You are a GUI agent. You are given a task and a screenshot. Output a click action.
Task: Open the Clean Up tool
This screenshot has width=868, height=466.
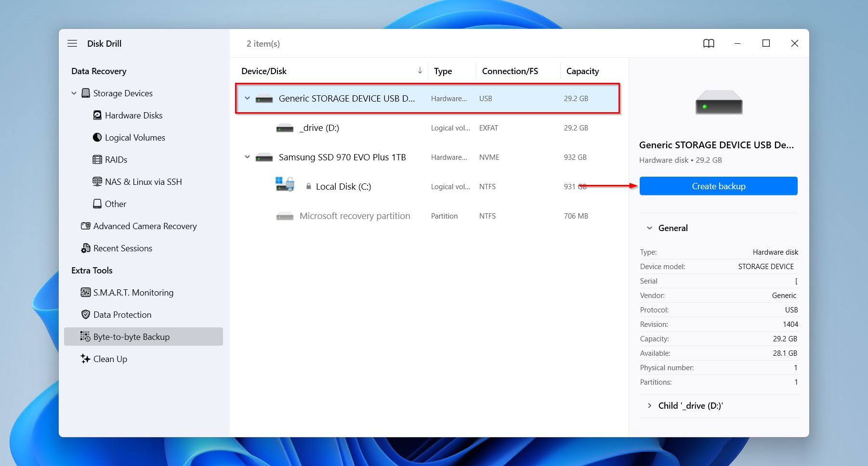coord(110,359)
